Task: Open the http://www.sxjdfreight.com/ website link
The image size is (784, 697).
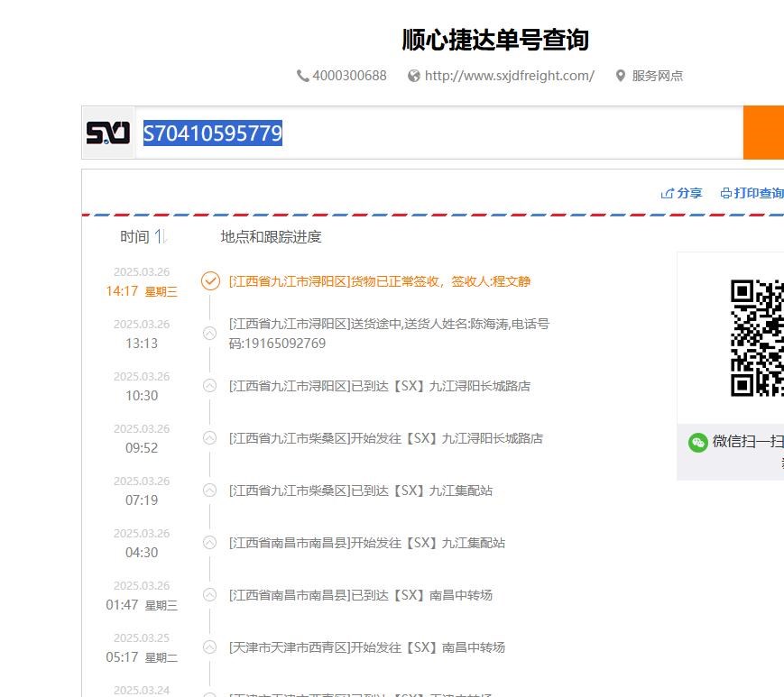Action: [x=510, y=76]
